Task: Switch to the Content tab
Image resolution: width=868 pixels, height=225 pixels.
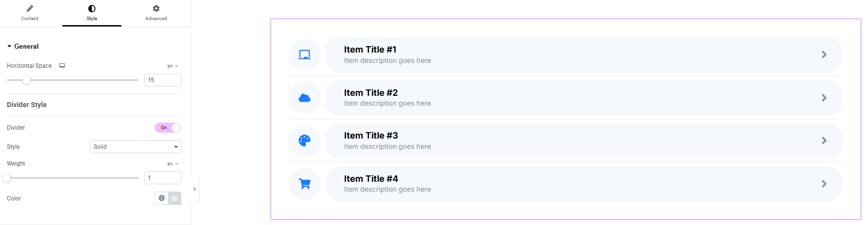Action: click(29, 13)
